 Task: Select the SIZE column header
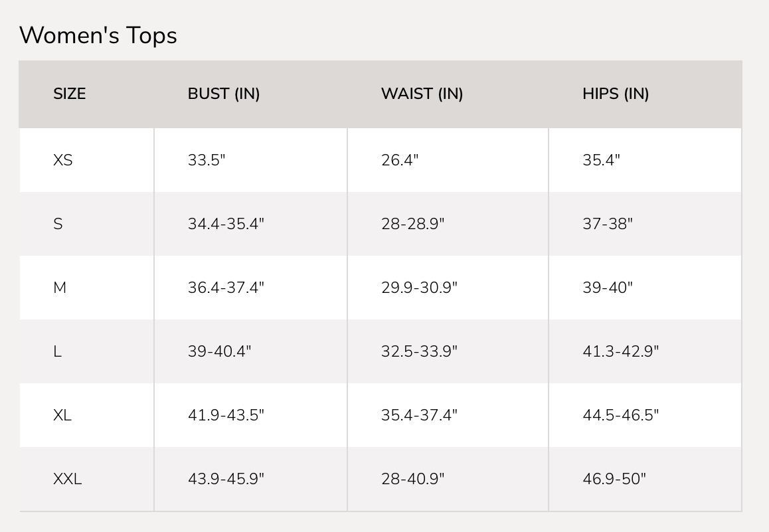pyautogui.click(x=70, y=94)
